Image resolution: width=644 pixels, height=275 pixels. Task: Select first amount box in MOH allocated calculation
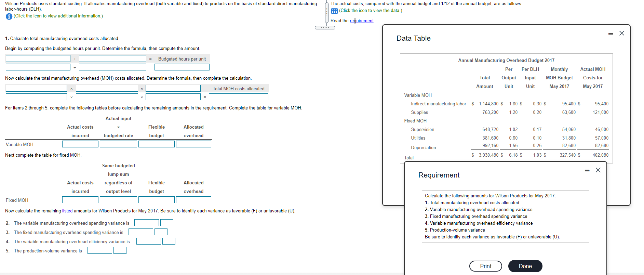coord(36,97)
